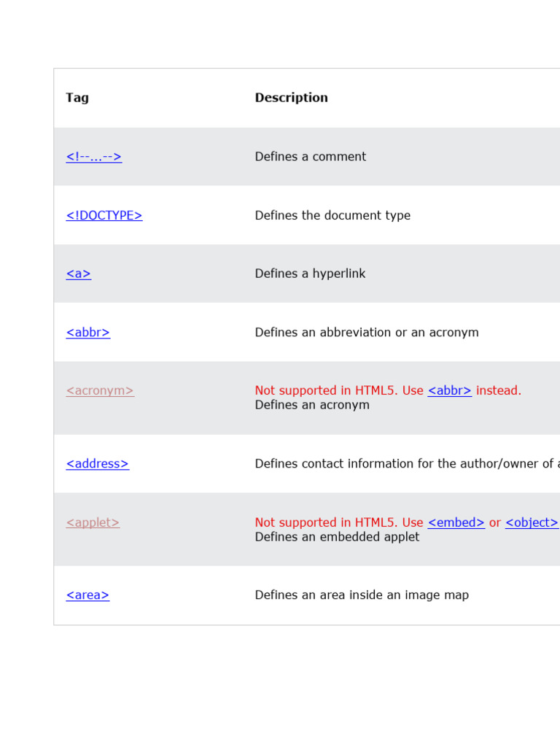The image size is (560, 747).
Task: Click the <abbr> link in the Tag column
Action: (x=87, y=333)
